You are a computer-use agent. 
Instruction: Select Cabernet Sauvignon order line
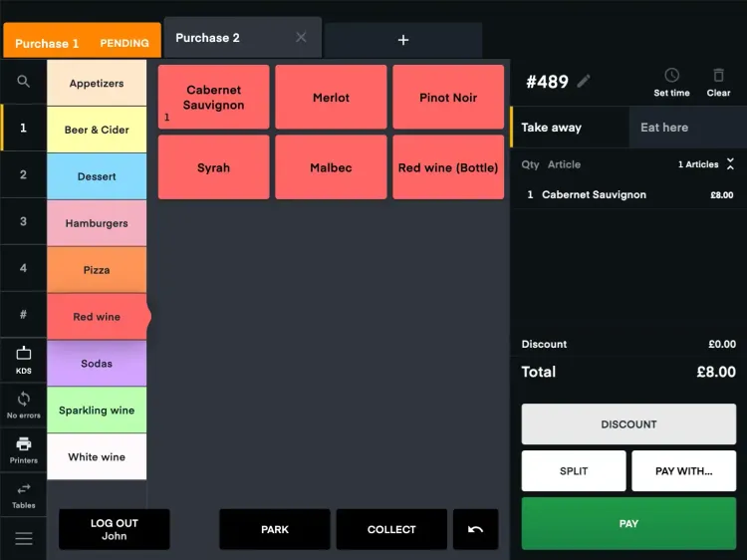tap(628, 194)
